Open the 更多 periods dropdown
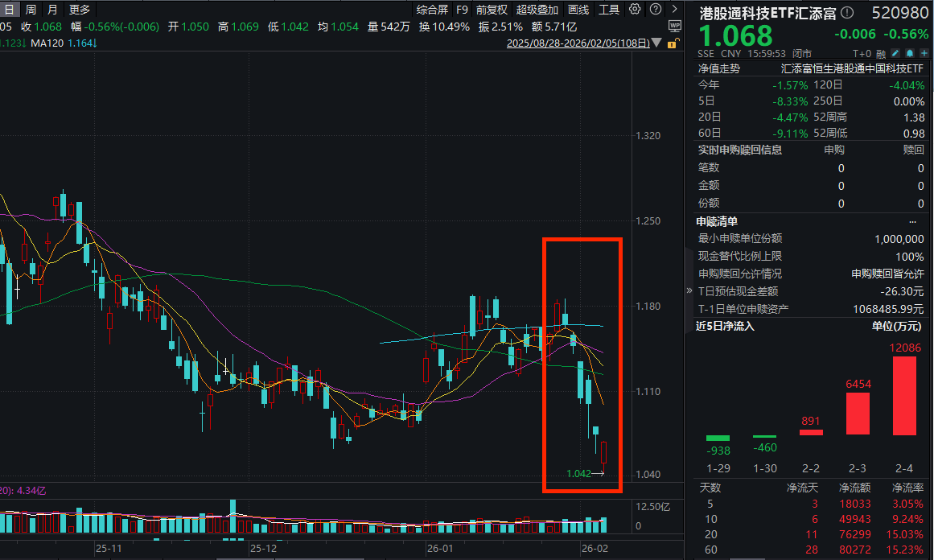The image size is (934, 560). [x=80, y=10]
